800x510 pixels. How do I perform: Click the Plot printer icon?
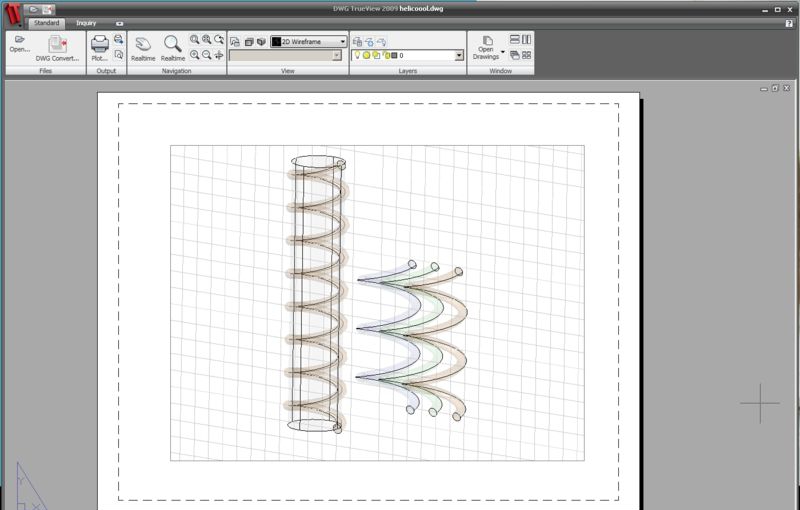click(x=100, y=46)
